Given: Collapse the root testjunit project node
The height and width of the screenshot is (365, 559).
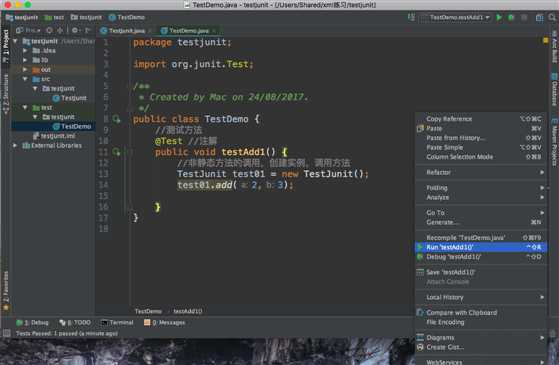Looking at the screenshot, I should point(15,41).
